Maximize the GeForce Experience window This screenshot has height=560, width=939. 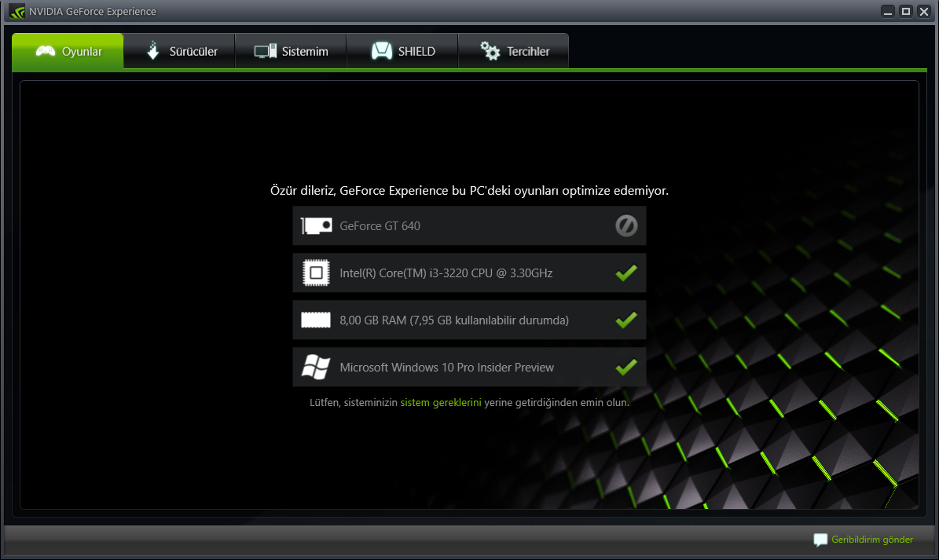pos(906,11)
